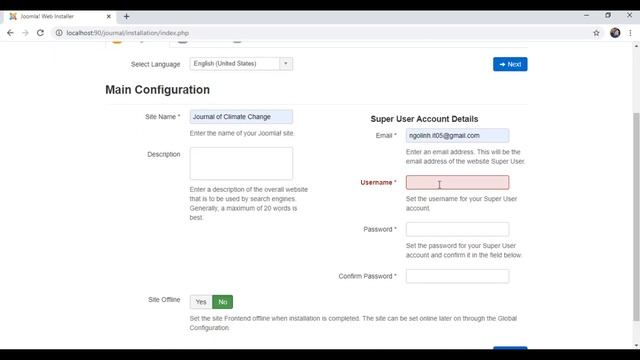This screenshot has height=360, width=640.
Task: Focus the Email field
Action: [457, 136]
